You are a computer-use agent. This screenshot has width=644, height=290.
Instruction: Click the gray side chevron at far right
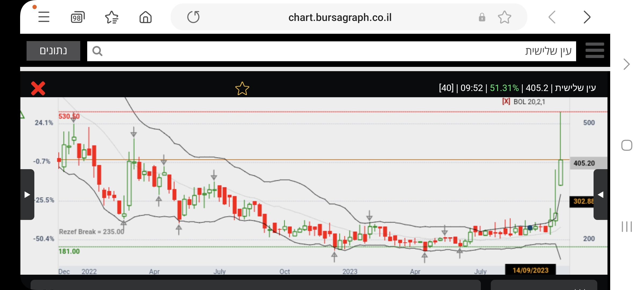pos(627,64)
